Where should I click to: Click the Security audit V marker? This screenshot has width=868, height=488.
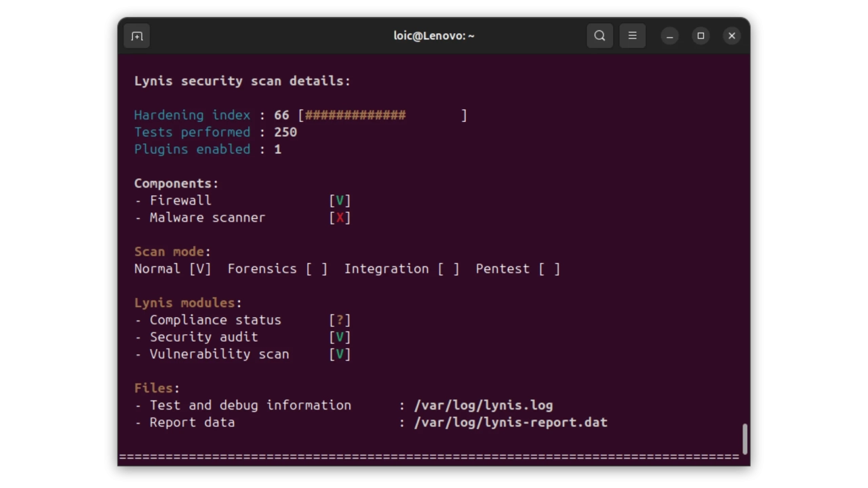pos(340,337)
